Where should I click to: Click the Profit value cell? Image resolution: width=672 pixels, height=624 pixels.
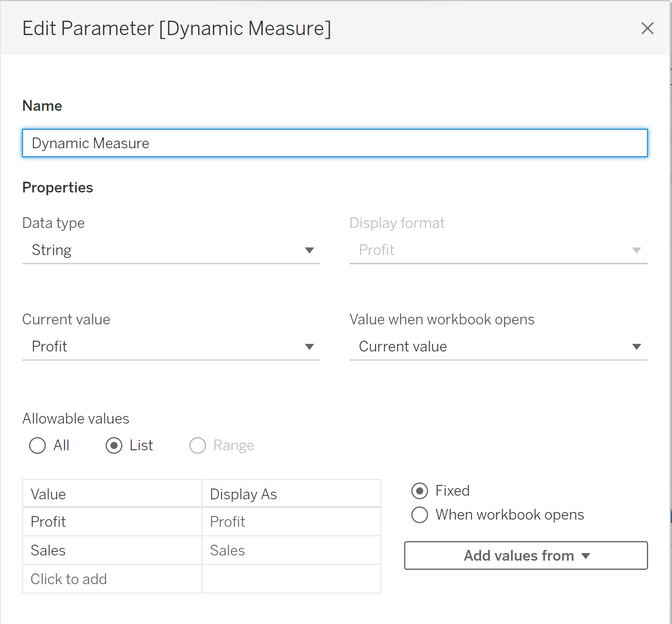coord(112,522)
